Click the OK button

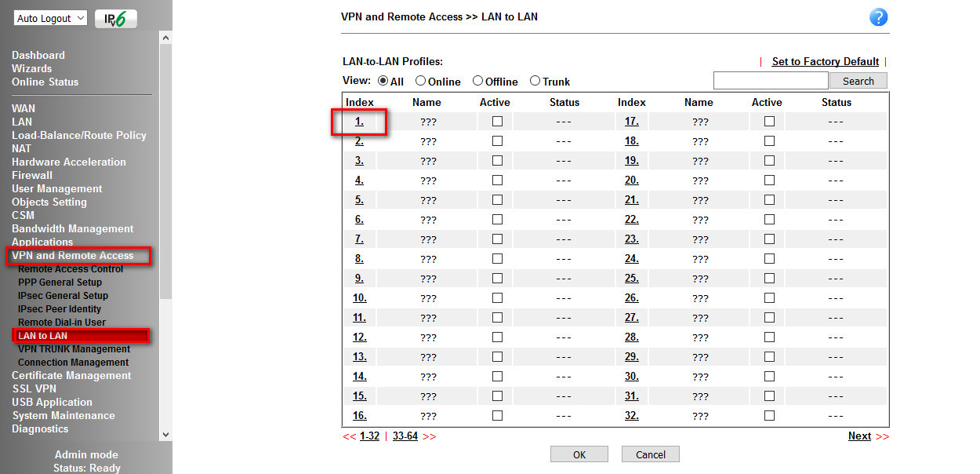click(x=579, y=454)
